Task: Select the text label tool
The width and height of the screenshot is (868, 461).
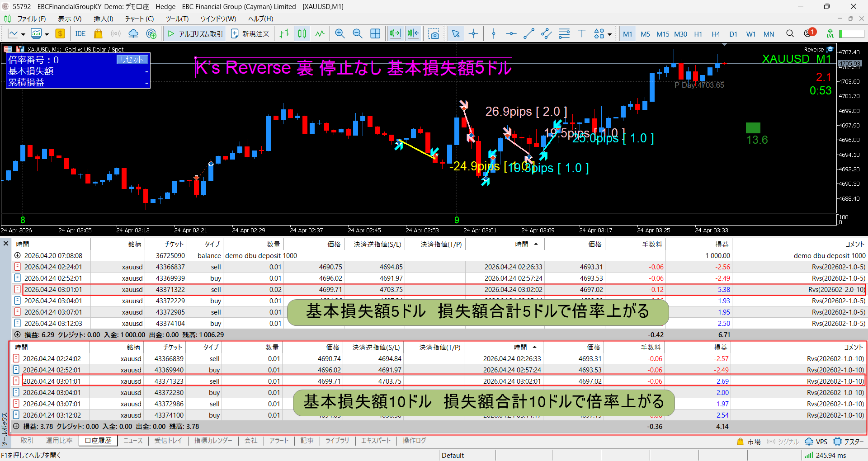Action: [x=582, y=34]
